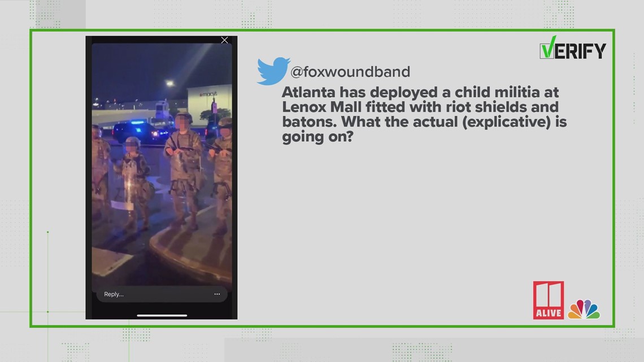Screen dimensions: 644x362
Task: Tap the Reply... message field
Action: tap(162, 294)
